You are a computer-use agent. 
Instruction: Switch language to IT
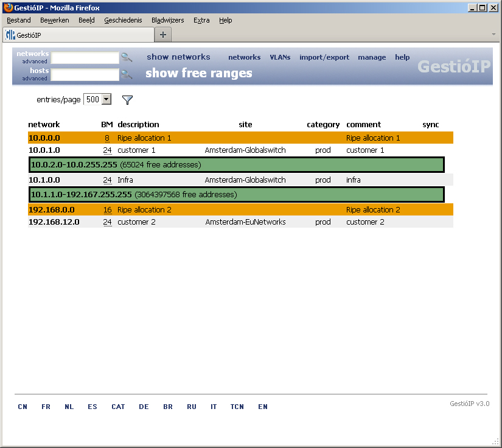[x=214, y=407]
